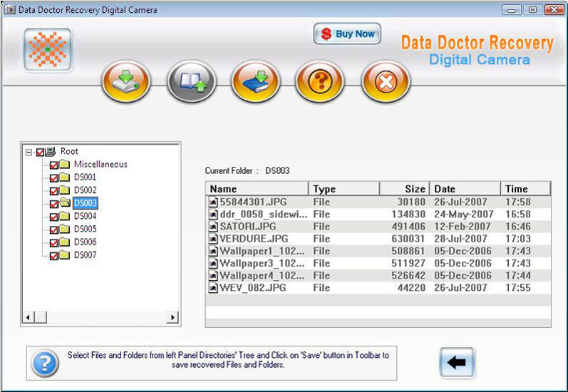The image size is (568, 392).
Task: Click the blue question mark info icon
Action: coord(45,363)
